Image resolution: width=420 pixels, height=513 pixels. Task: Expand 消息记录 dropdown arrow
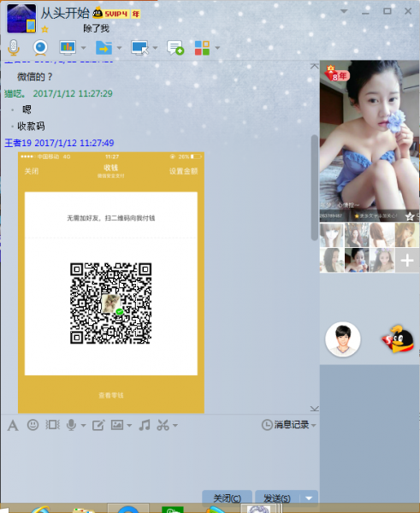coord(314,426)
